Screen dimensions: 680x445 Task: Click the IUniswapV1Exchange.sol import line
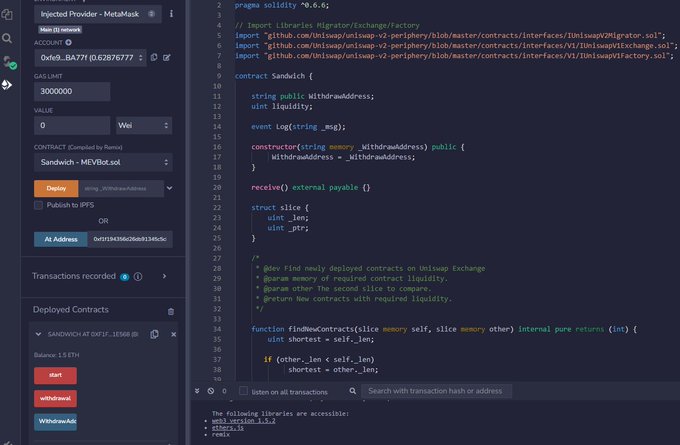tap(456, 46)
